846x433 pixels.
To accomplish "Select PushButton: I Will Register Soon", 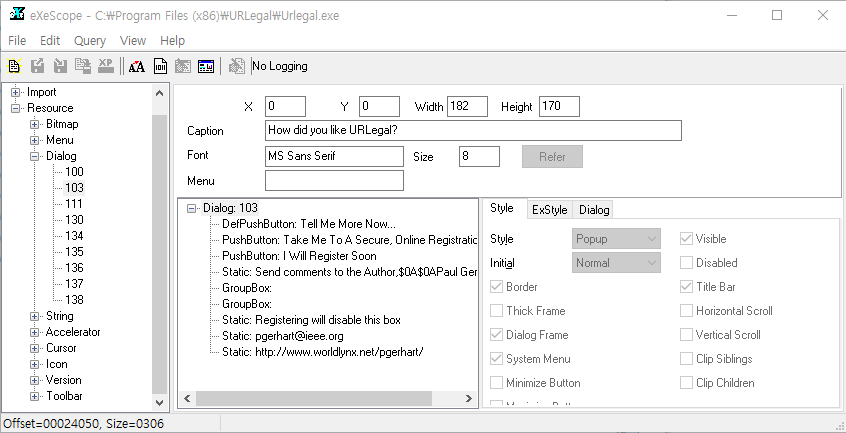I will pyautogui.click(x=299, y=256).
